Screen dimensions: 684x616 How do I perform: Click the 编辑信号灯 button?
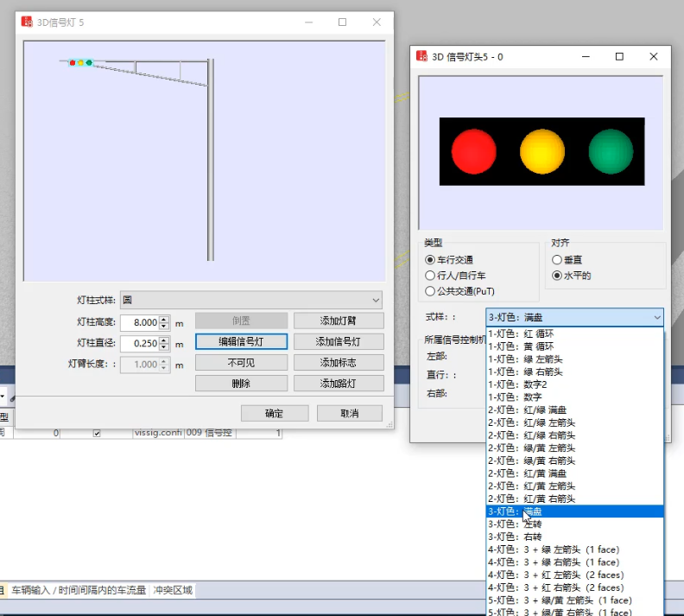coord(241,341)
